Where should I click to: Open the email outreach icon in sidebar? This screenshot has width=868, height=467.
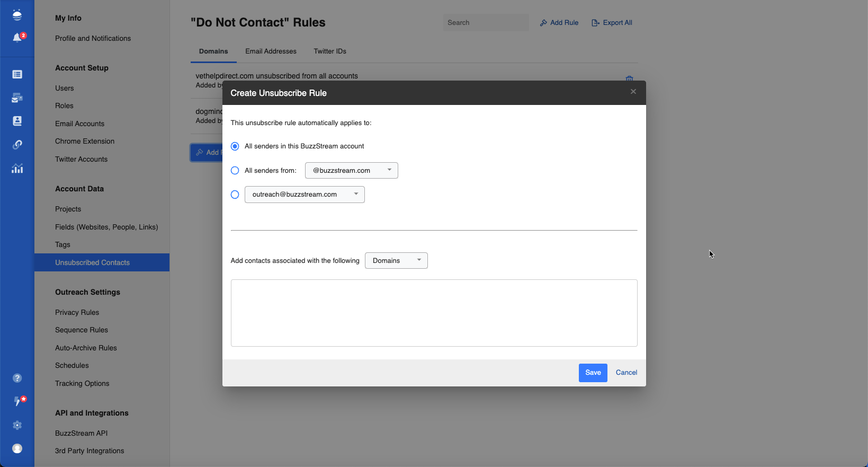click(x=17, y=98)
